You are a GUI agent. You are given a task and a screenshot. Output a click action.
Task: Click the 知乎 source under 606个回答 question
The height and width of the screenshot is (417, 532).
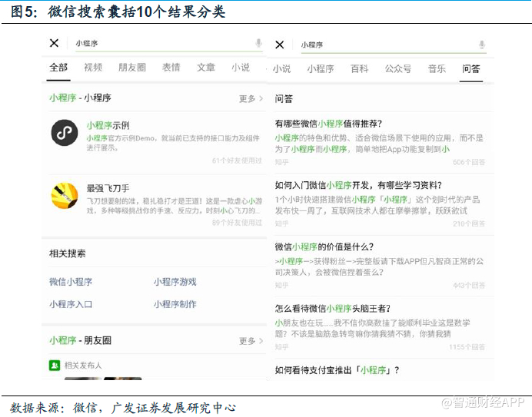(281, 162)
